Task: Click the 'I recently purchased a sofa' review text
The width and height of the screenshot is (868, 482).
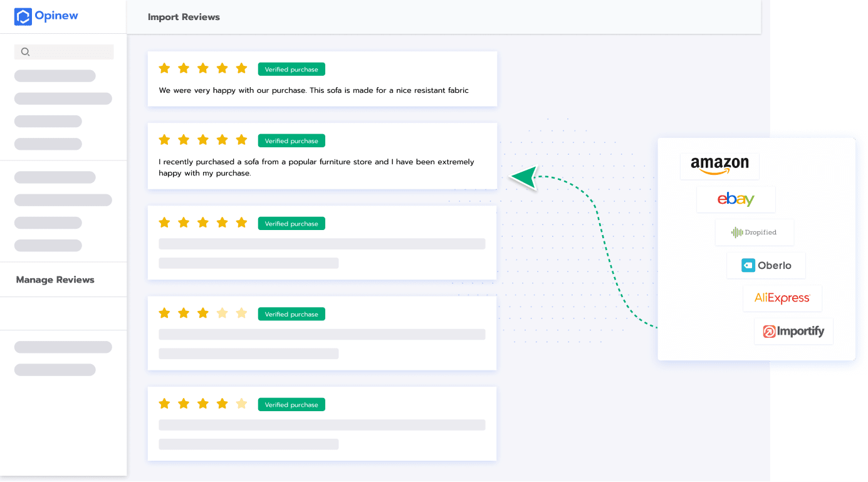Action: [x=316, y=167]
